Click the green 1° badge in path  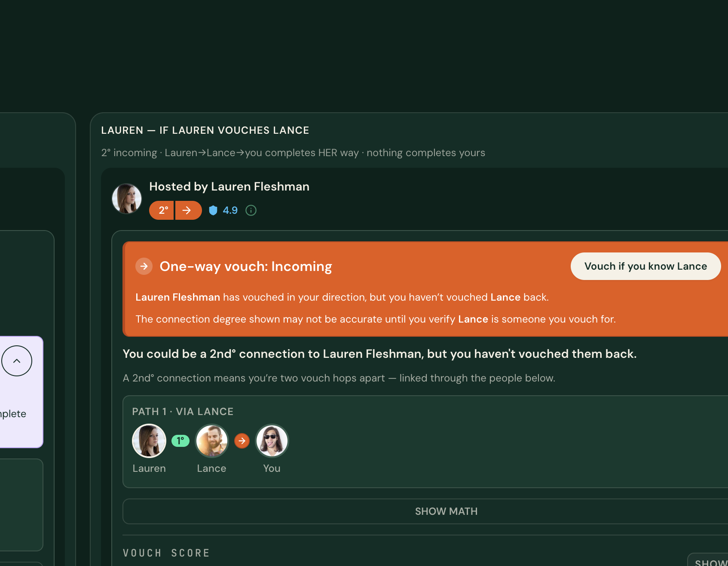(180, 441)
